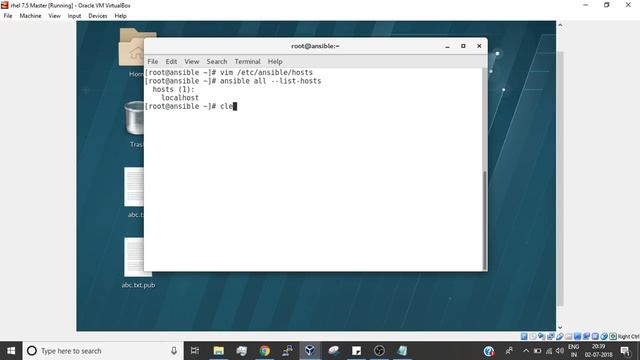Close the root@ansible terminal window
This screenshot has height=360, width=640.
click(x=479, y=46)
